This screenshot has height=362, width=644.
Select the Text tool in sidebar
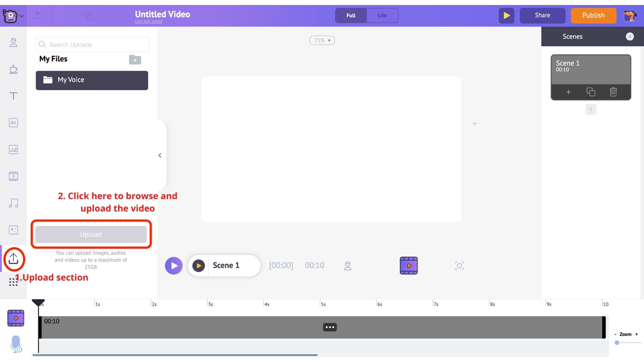(13, 96)
